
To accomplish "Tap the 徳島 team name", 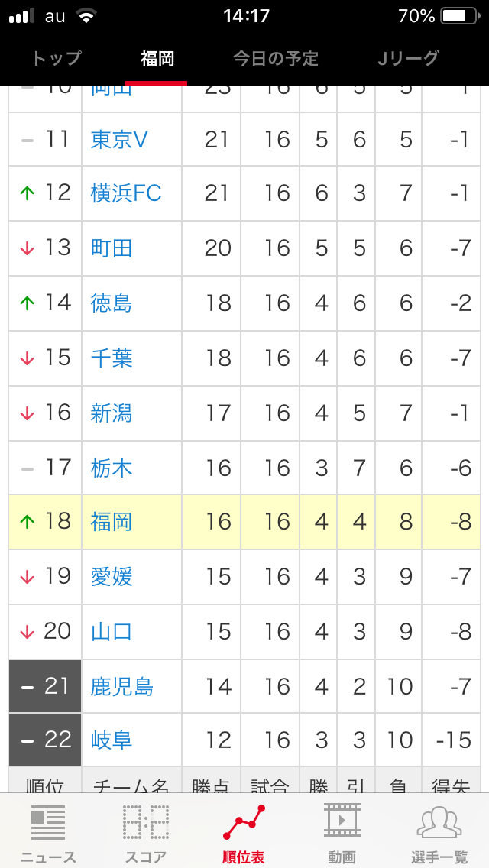I will (x=112, y=303).
